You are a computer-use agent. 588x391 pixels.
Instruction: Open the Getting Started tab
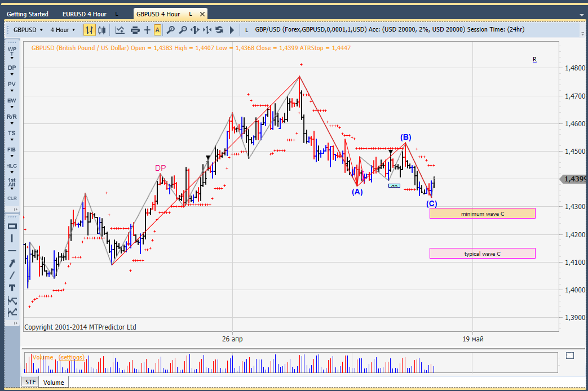tap(28, 14)
